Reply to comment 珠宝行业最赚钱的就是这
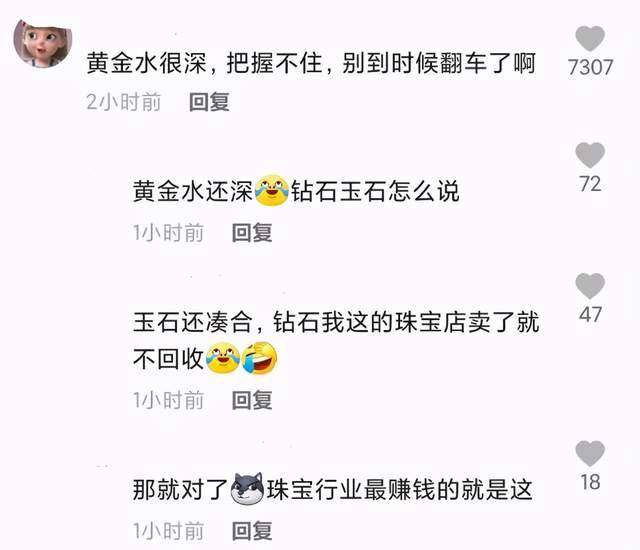640x550 pixels. pyautogui.click(x=252, y=531)
